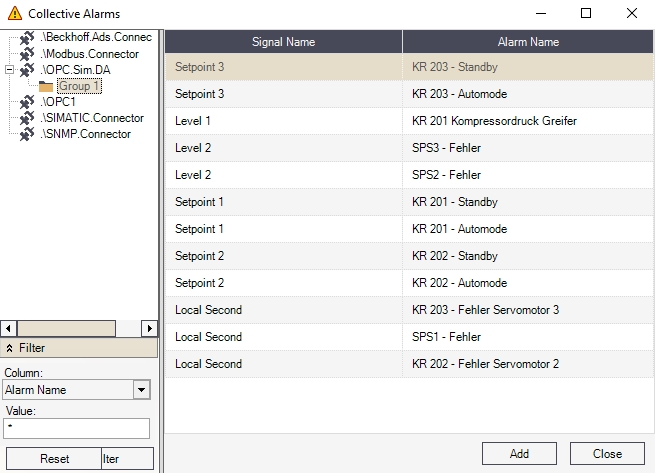
Task: Click the OPC1 connector icon
Action: click(28, 102)
